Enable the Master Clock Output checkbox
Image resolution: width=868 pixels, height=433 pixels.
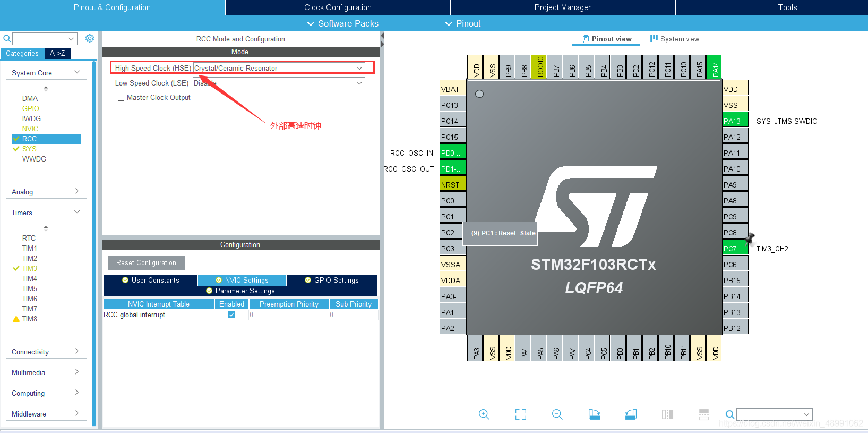(x=121, y=98)
